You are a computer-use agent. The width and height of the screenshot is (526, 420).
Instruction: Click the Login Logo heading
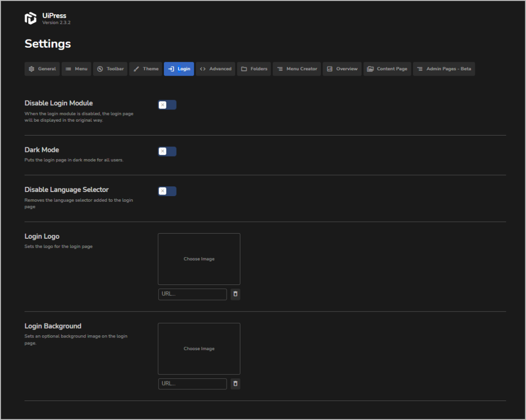[42, 236]
